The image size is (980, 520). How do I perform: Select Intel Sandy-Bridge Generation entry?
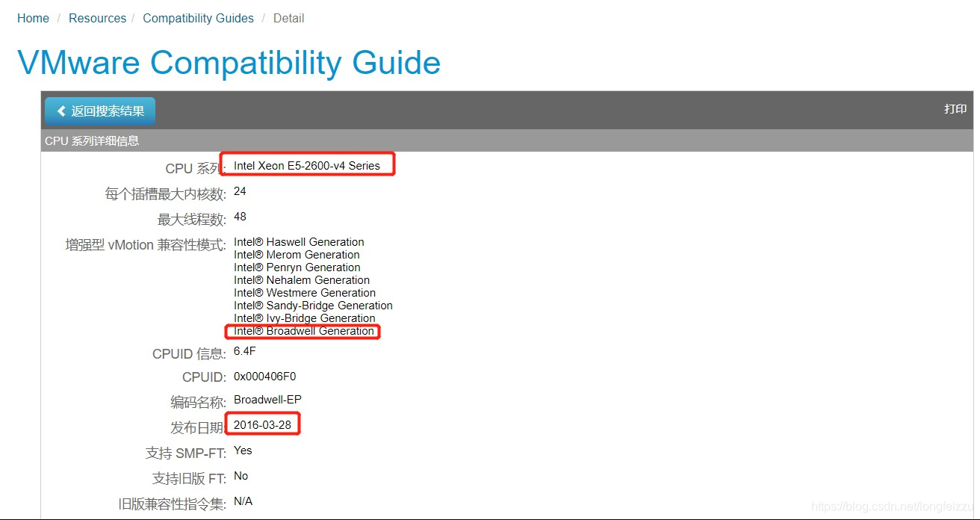tap(313, 306)
